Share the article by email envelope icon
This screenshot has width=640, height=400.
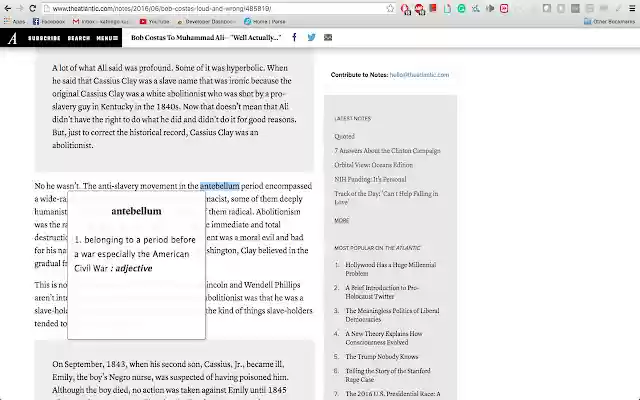click(x=328, y=38)
